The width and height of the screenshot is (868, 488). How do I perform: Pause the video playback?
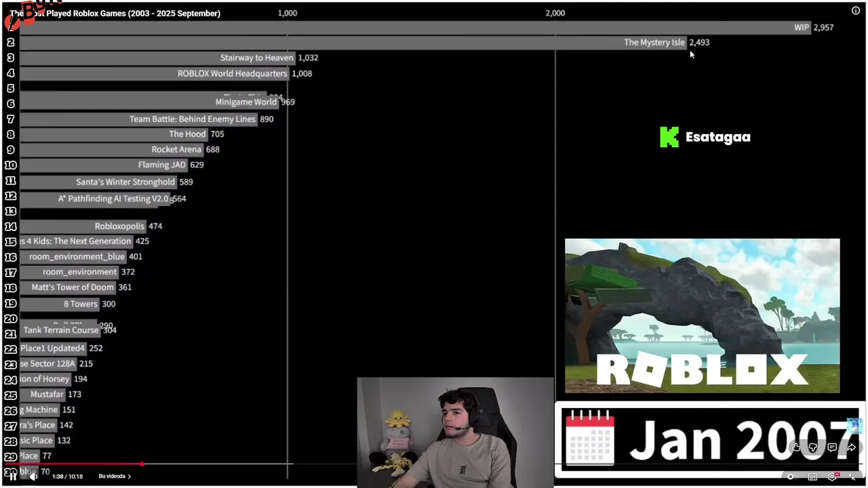coord(12,476)
